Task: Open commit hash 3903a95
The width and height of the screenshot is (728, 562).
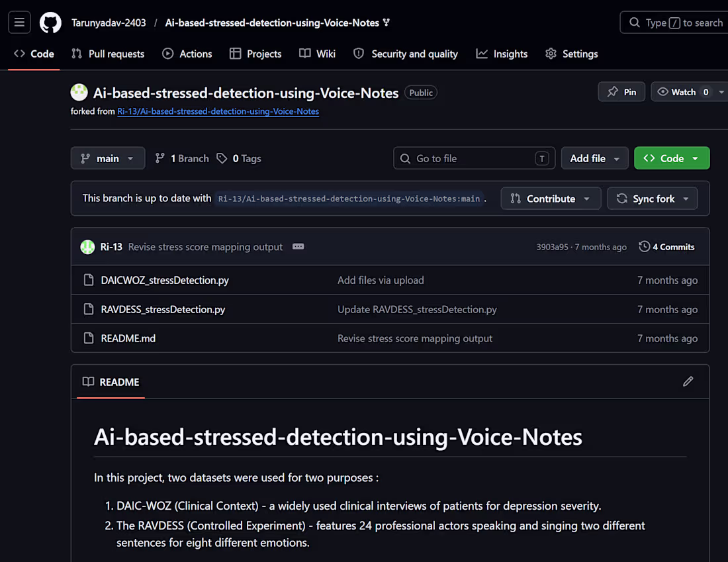Action: (552, 247)
